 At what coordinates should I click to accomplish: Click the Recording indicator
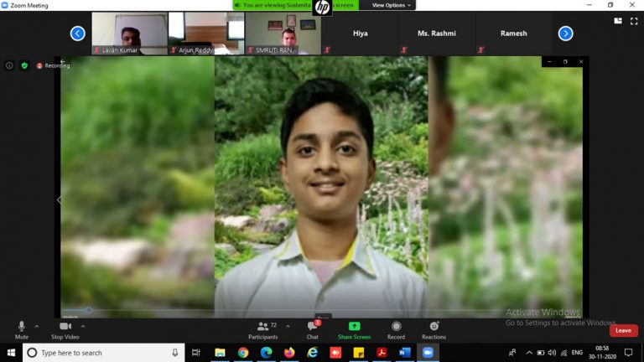click(x=54, y=65)
